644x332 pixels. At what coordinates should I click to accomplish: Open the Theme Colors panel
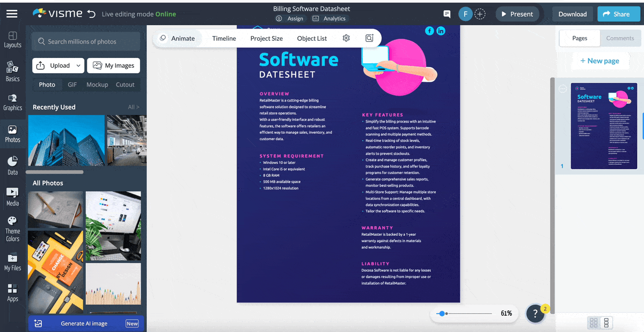pyautogui.click(x=12, y=229)
